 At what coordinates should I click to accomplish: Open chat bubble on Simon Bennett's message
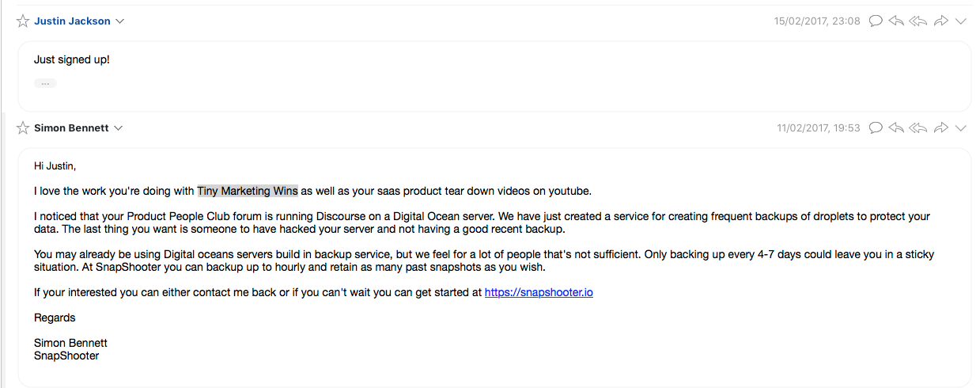(x=876, y=128)
